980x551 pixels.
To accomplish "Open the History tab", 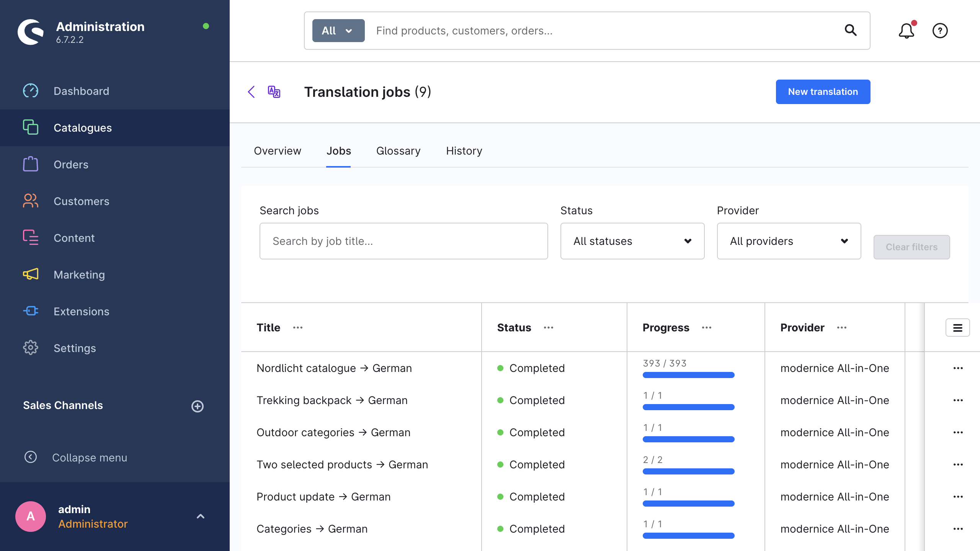I will click(464, 151).
